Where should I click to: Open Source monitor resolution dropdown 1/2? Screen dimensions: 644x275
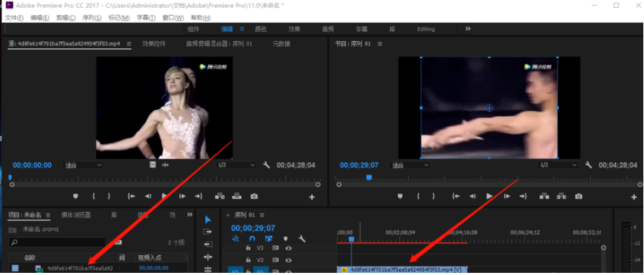coord(236,165)
